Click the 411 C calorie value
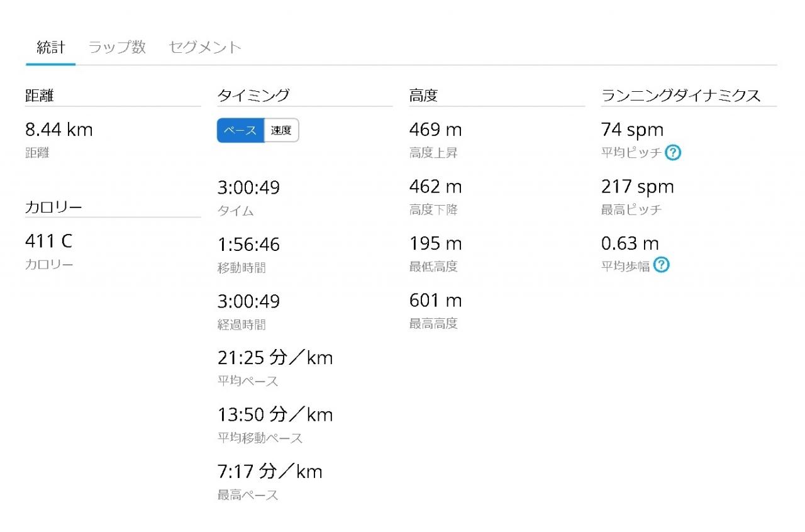 click(x=49, y=241)
